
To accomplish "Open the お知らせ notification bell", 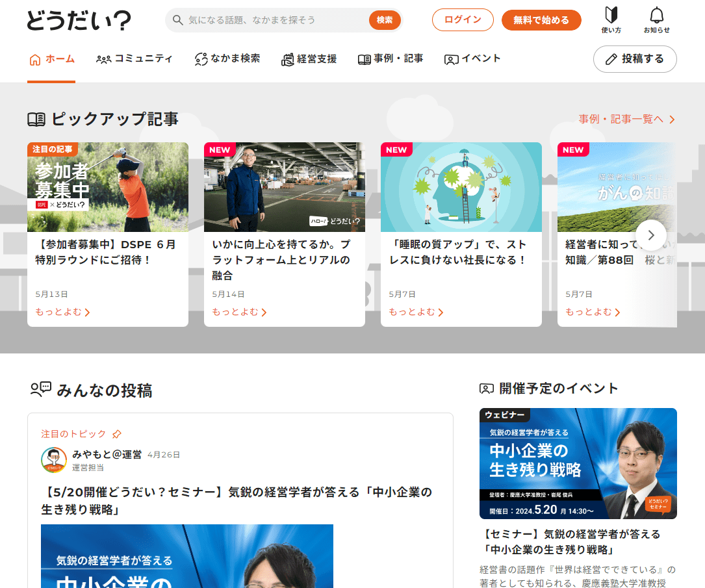I will (657, 20).
